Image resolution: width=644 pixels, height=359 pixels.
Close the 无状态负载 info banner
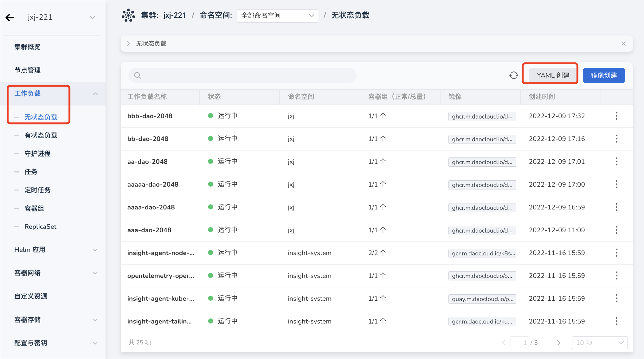pyautogui.click(x=623, y=44)
